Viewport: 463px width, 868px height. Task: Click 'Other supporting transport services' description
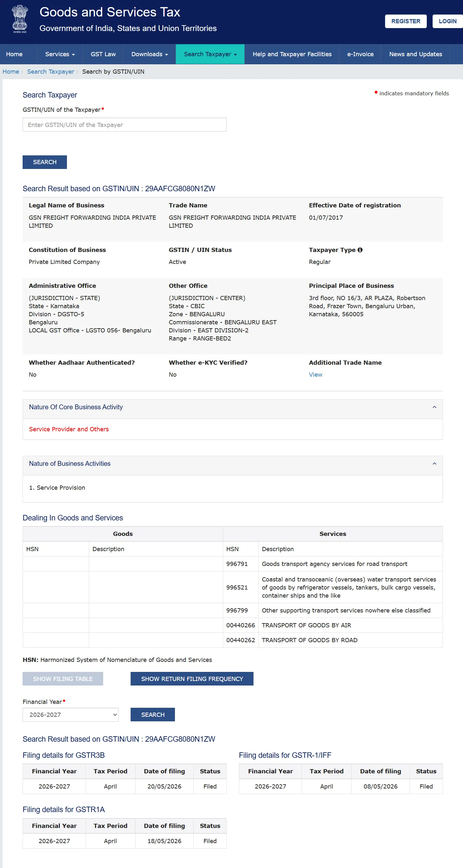coord(346,611)
